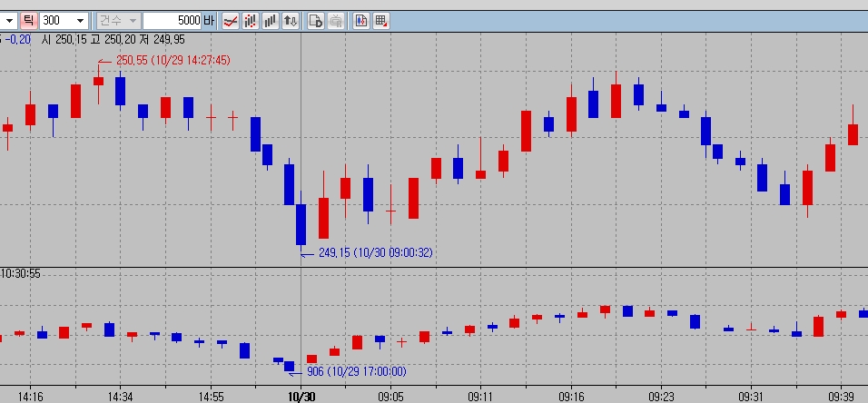The image size is (868, 403).
Task: Click the grid table icon
Action: click(380, 20)
